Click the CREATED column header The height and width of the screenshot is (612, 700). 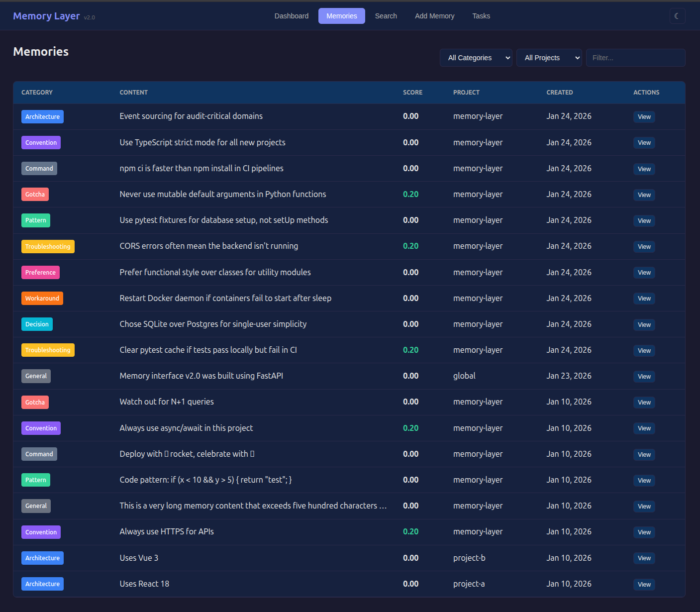point(560,93)
